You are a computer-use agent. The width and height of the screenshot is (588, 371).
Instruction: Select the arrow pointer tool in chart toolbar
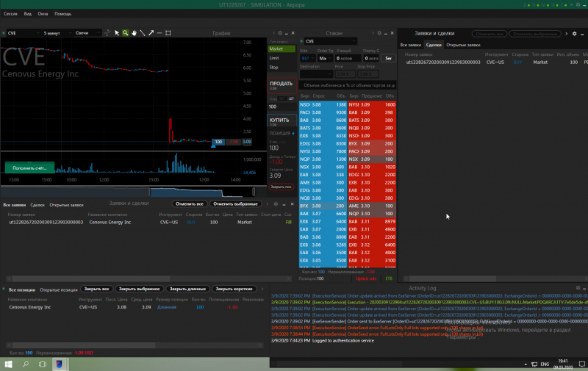[x=117, y=33]
